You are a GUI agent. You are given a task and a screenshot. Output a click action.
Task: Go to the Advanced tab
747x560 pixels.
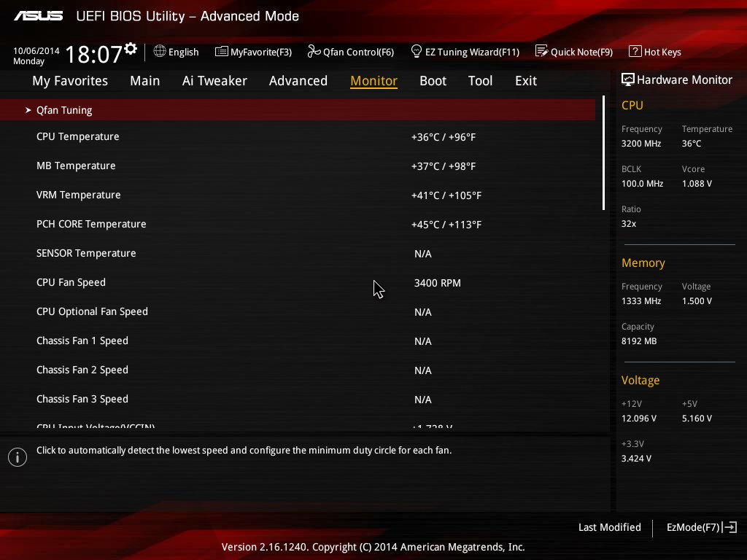(x=298, y=81)
